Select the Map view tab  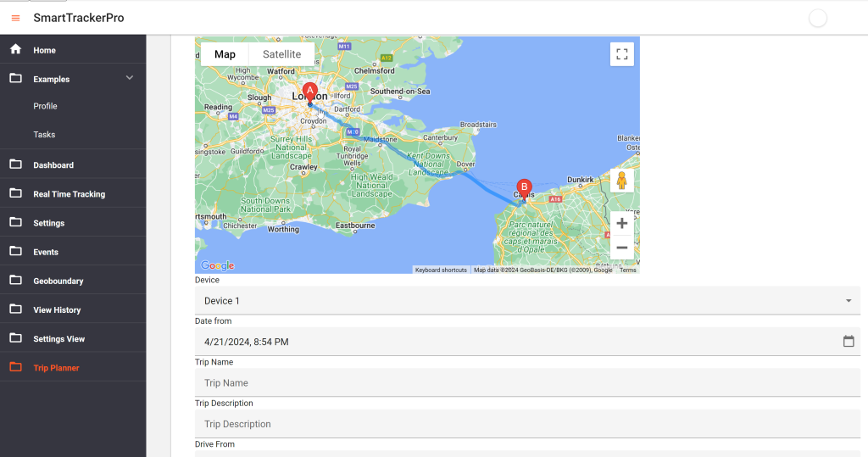coord(225,54)
